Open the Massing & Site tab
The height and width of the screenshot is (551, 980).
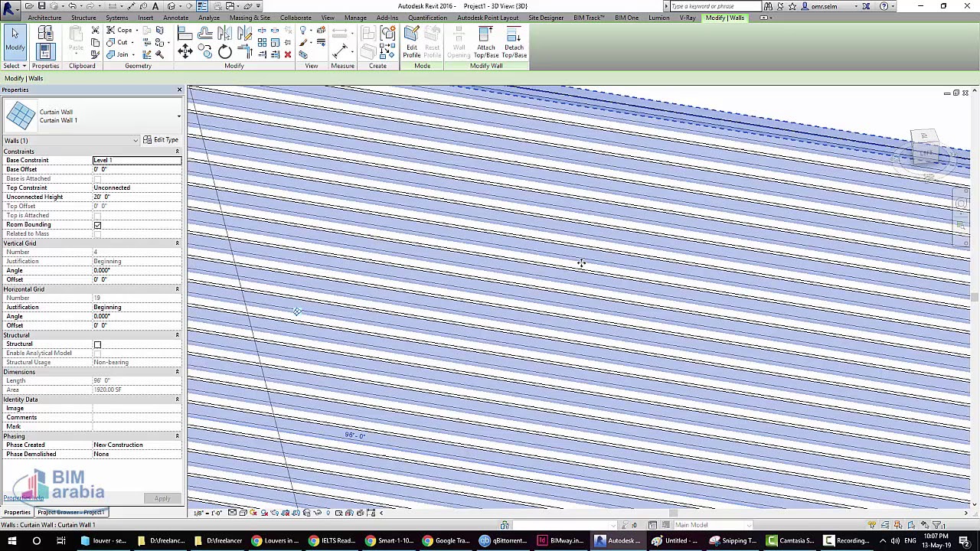[250, 18]
